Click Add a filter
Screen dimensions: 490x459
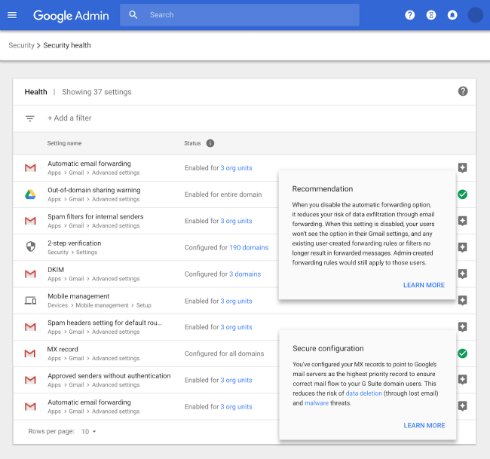(70, 118)
